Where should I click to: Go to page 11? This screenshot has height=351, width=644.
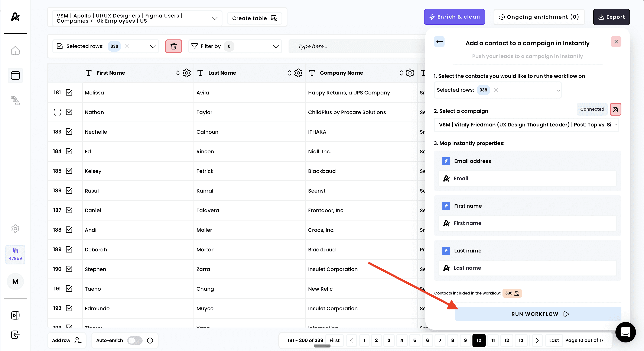pyautogui.click(x=493, y=341)
